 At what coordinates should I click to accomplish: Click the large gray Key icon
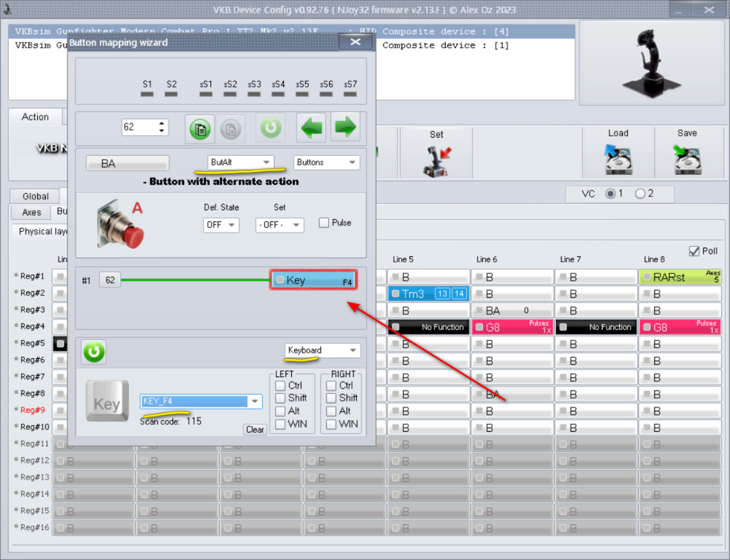107,401
